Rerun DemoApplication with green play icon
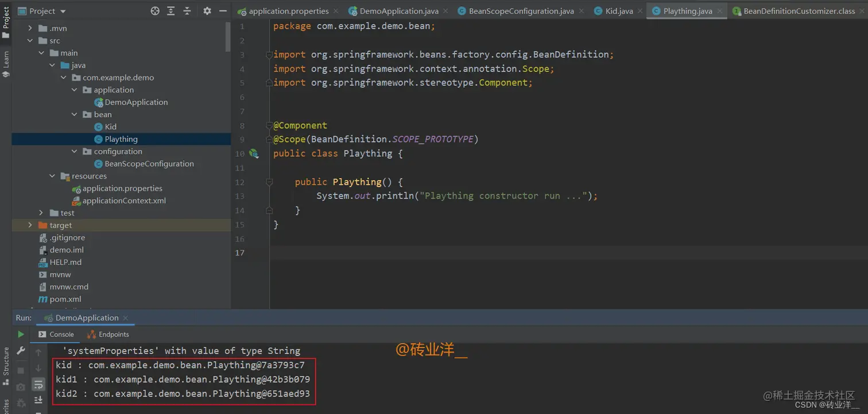Image resolution: width=868 pixels, height=414 pixels. pyautogui.click(x=21, y=334)
